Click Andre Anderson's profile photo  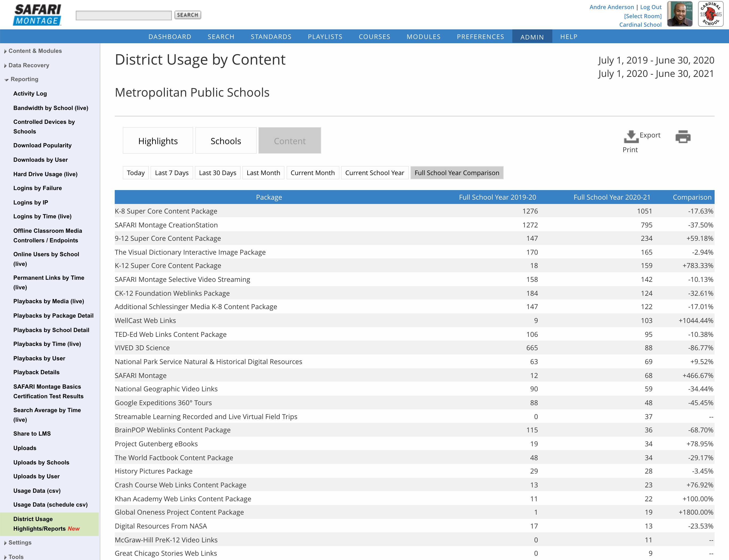(680, 14)
